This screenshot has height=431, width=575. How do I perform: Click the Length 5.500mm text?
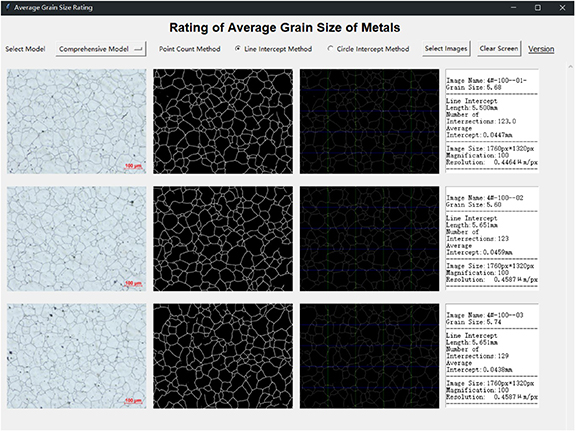point(472,108)
